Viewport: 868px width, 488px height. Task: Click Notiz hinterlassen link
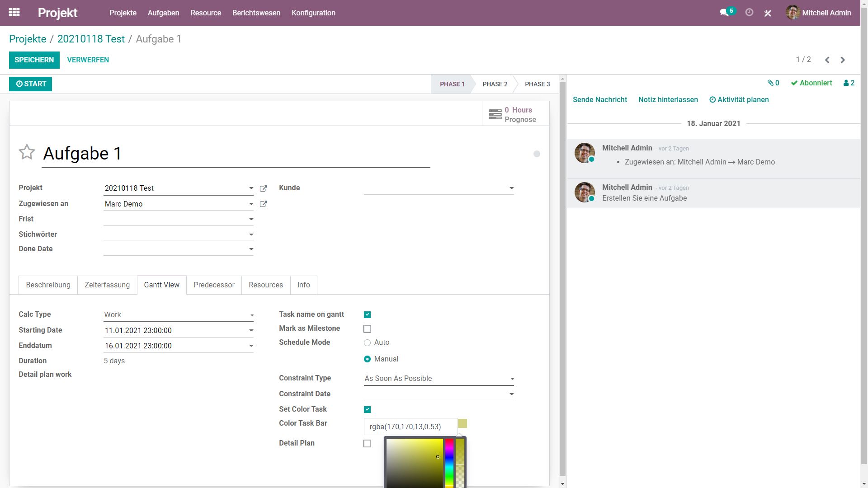(x=668, y=100)
